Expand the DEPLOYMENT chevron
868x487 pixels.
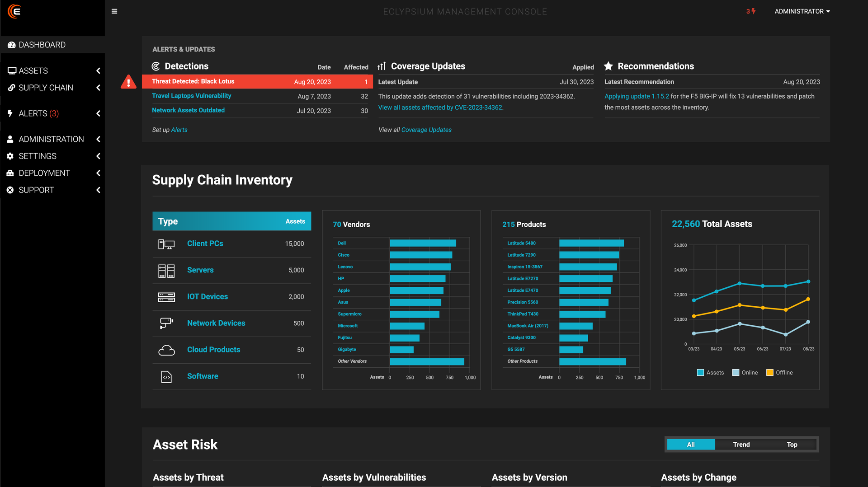pos(98,173)
